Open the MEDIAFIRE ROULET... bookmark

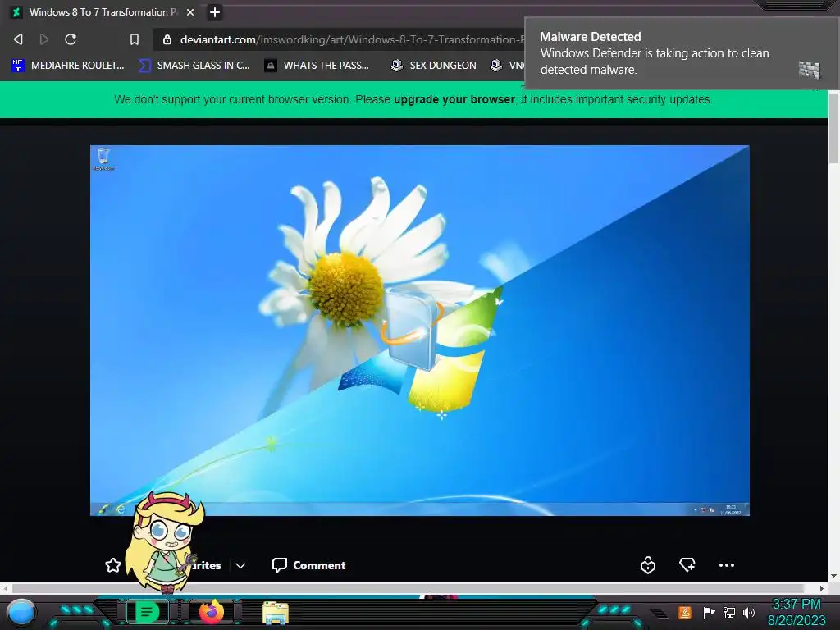tap(68, 66)
